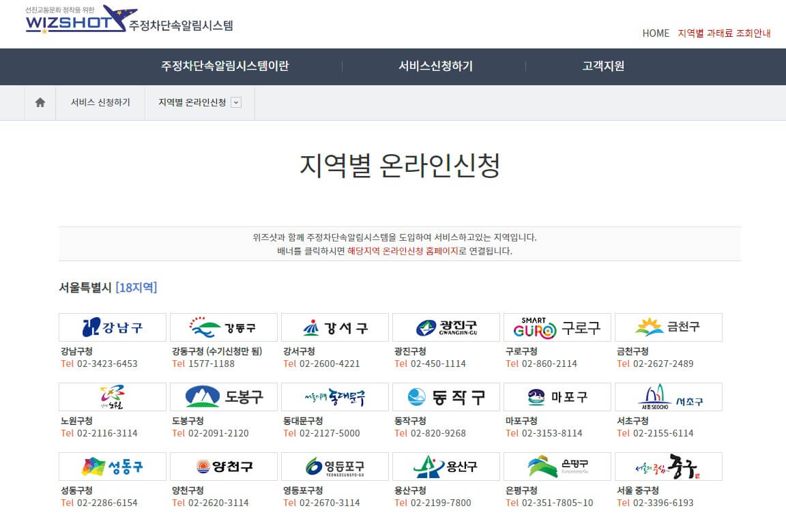Click 영등포구청 label text

point(303,490)
